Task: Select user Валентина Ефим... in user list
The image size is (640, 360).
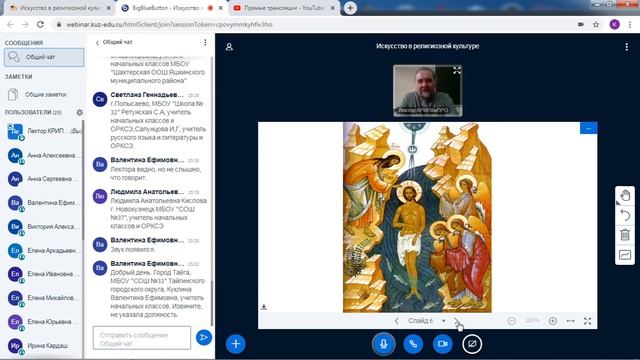Action: pos(43,202)
